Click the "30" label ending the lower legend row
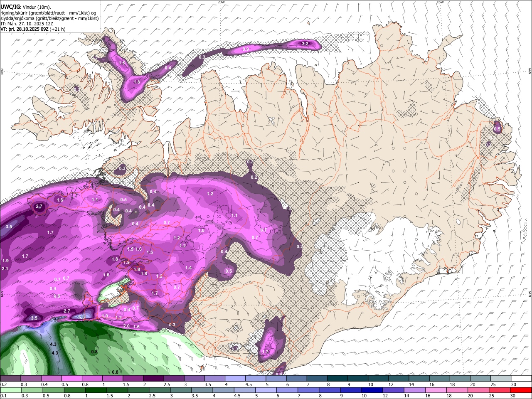This screenshot has height=399, width=532. point(513,396)
